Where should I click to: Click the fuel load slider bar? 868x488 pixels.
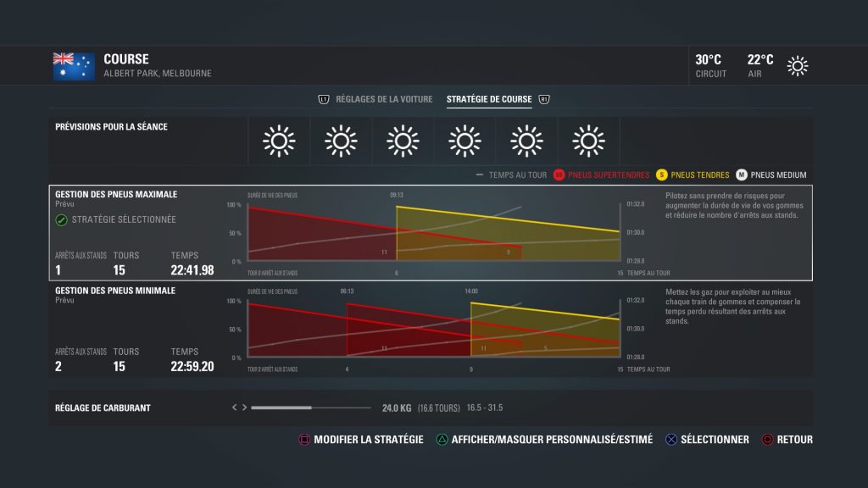coord(310,408)
